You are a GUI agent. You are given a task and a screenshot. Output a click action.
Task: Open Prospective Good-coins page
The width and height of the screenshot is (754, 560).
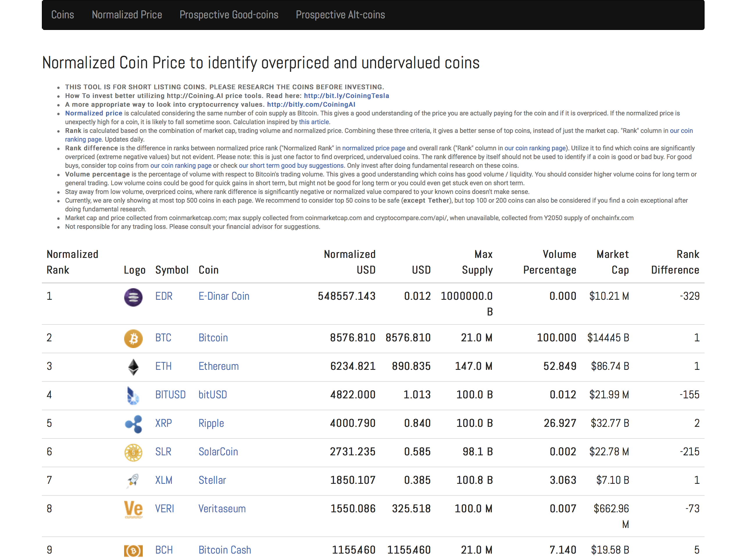[229, 15]
